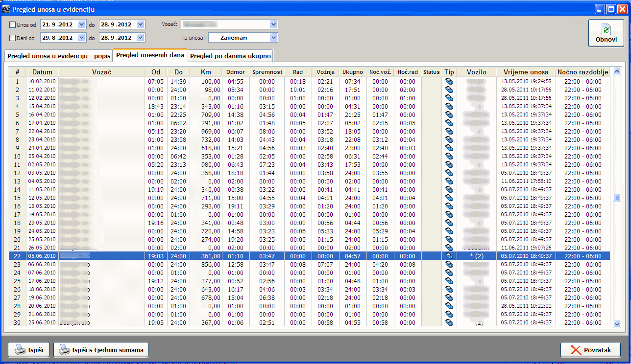Expand the 'Tip unosa' Zanemari dropdown
Screen dimensions: 631x364
click(273, 38)
